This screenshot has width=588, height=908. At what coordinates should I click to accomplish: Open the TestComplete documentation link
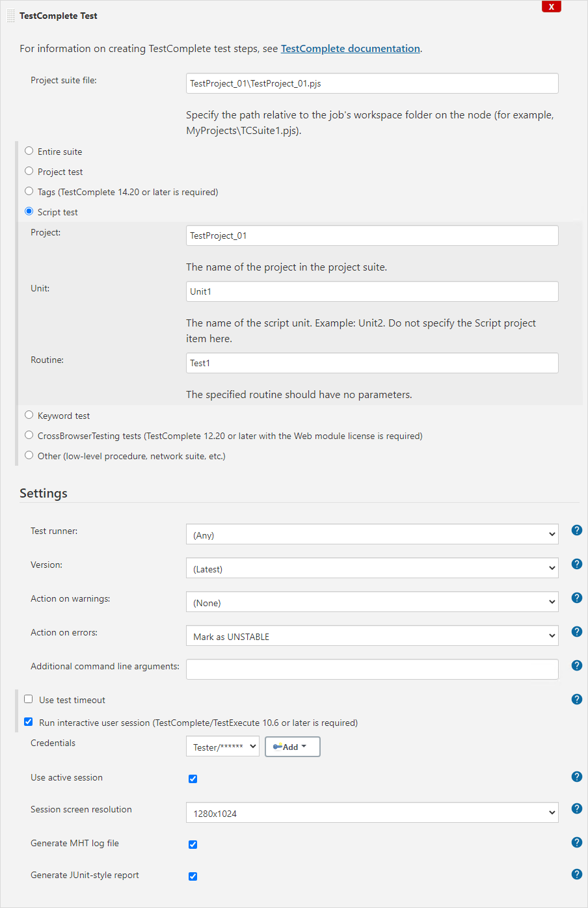coord(350,49)
